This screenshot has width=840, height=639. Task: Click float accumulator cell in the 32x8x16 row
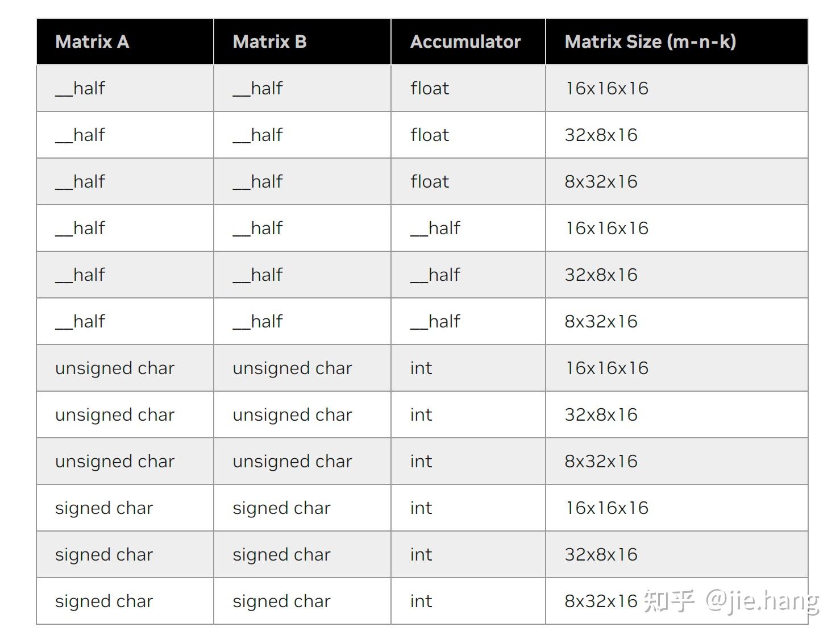tap(430, 135)
